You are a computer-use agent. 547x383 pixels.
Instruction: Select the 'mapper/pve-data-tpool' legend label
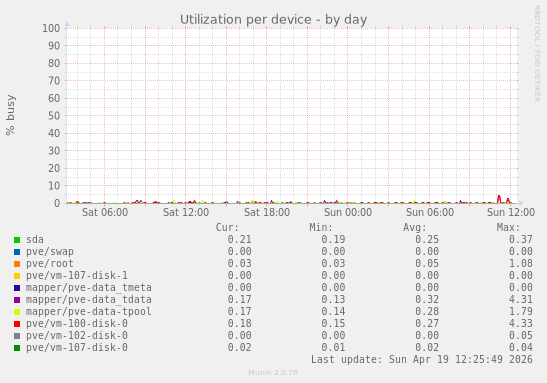click(89, 311)
